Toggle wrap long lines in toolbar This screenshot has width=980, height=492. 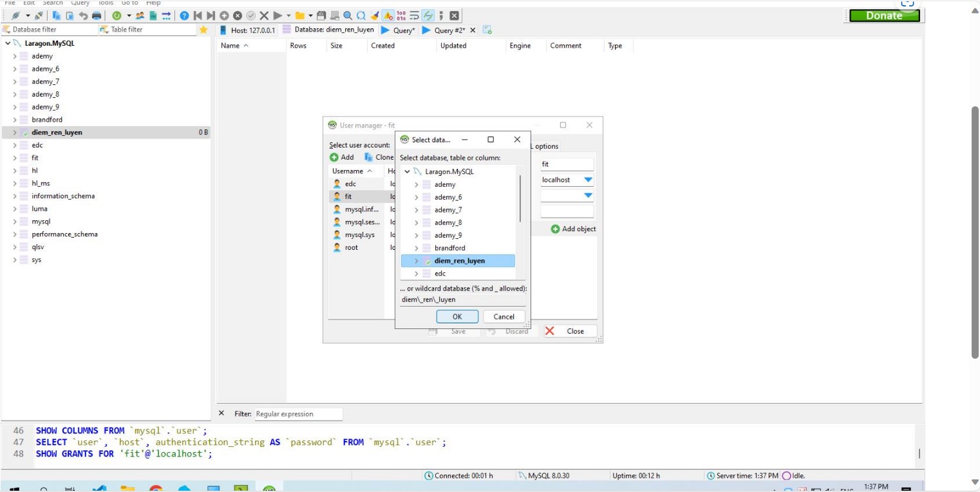coord(415,15)
